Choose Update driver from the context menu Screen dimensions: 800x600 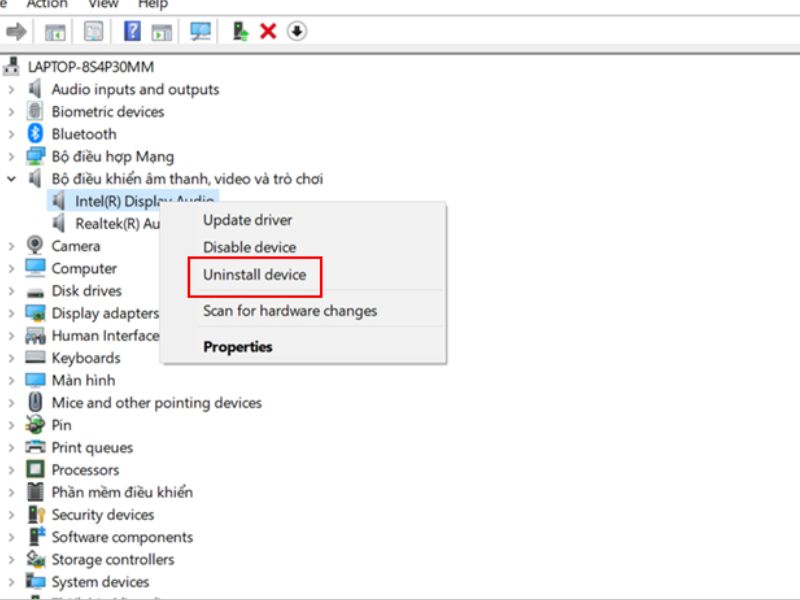[x=247, y=220]
